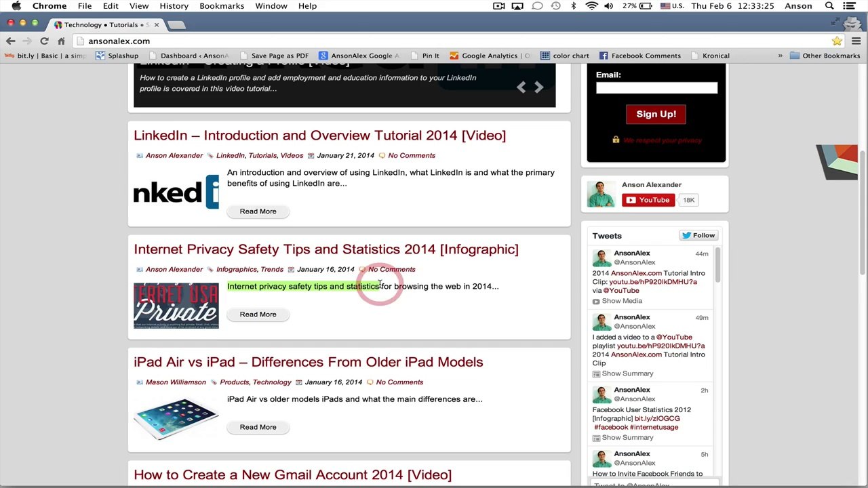Open the Splashup bookmark
This screenshot has height=488, width=868.
(117, 56)
